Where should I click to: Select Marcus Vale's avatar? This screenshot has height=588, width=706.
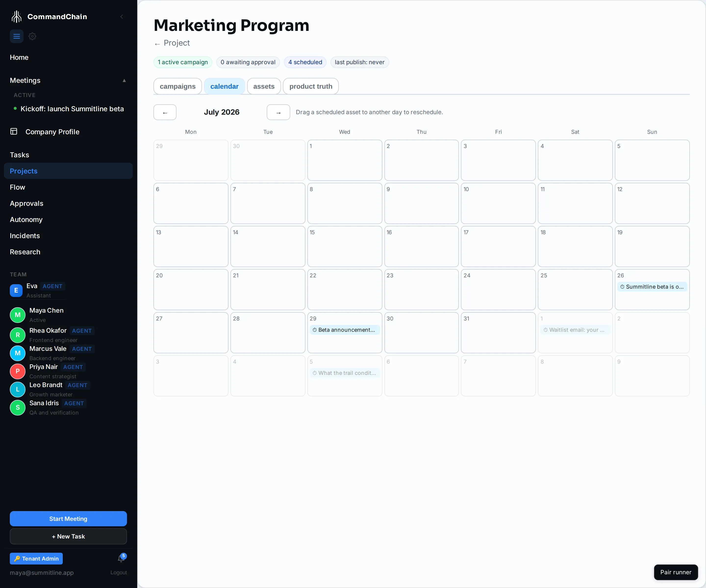coord(18,353)
